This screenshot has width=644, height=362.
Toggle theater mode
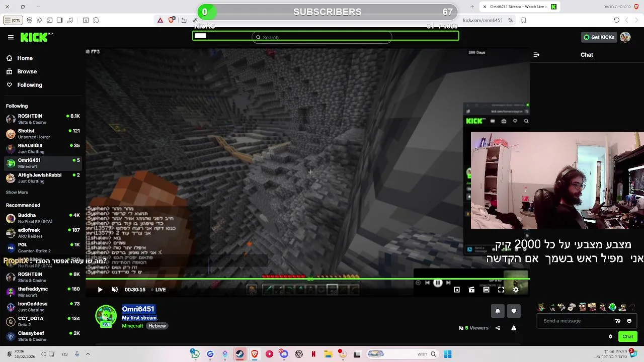pyautogui.click(x=486, y=290)
